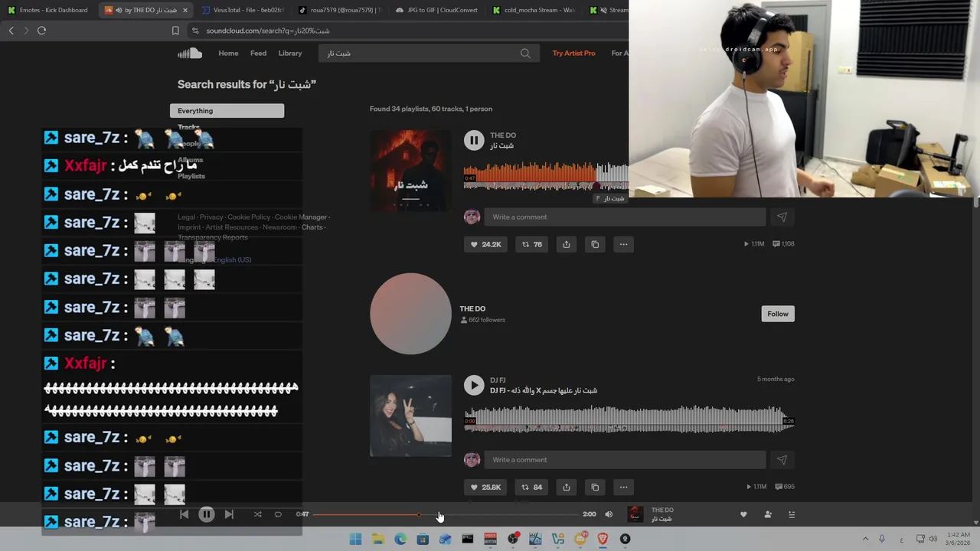The height and width of the screenshot is (551, 980).
Task: Toggle shuffle in the player bar
Action: pos(257,514)
